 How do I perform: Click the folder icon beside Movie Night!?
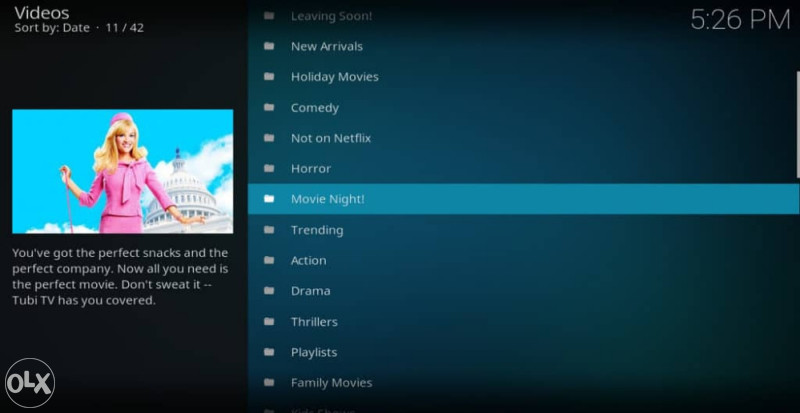tap(269, 199)
